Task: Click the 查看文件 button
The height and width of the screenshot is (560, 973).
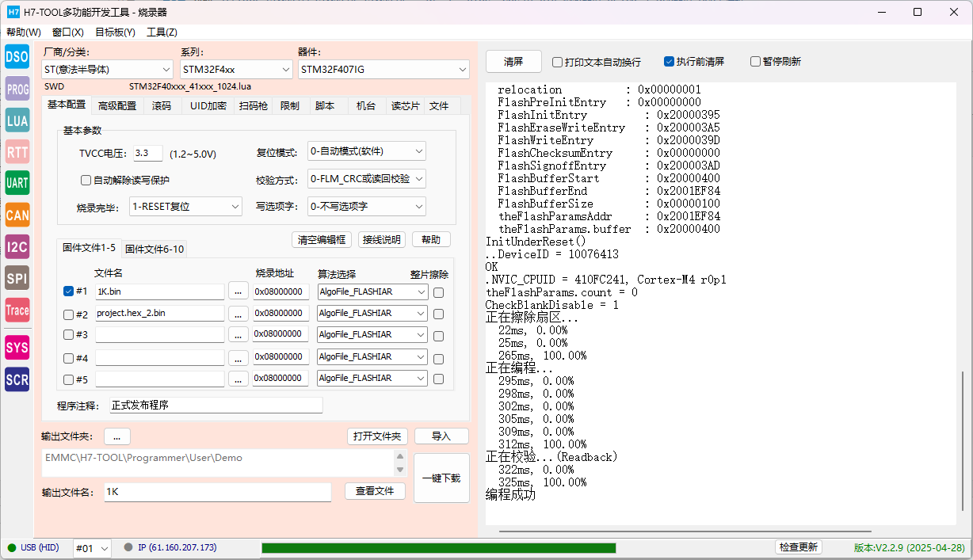Action: coord(375,491)
